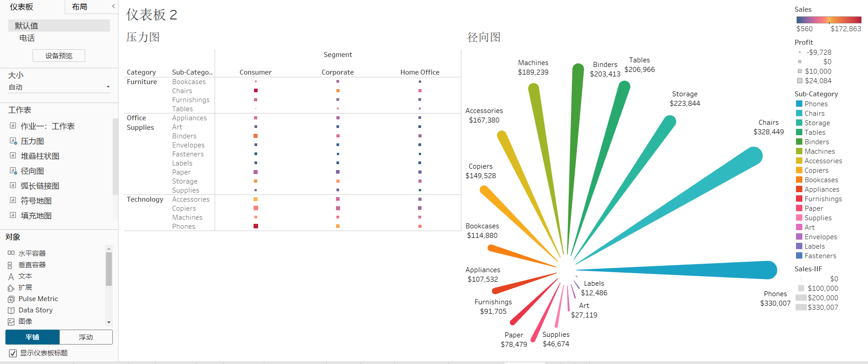868x364 pixels.
Task: Select the 垂直容器 object icon
Action: pyautogui.click(x=10, y=265)
